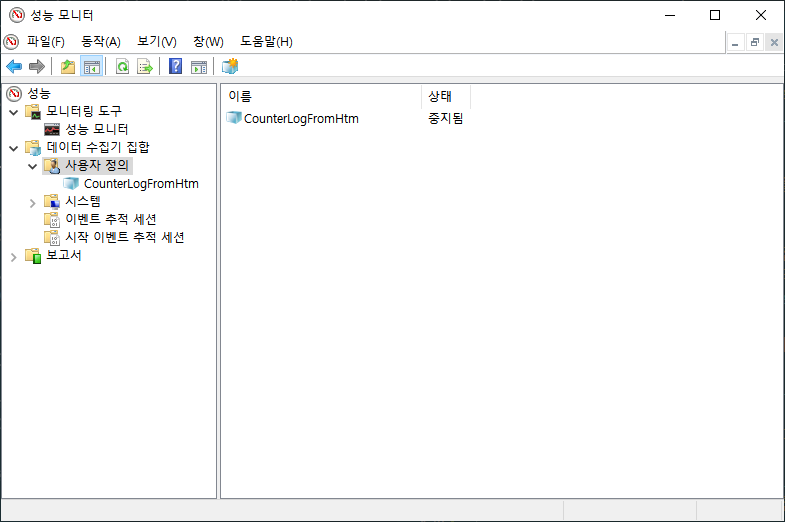Click the 보고서 folder icon
Screen dimensions: 785x522
(x=33, y=256)
